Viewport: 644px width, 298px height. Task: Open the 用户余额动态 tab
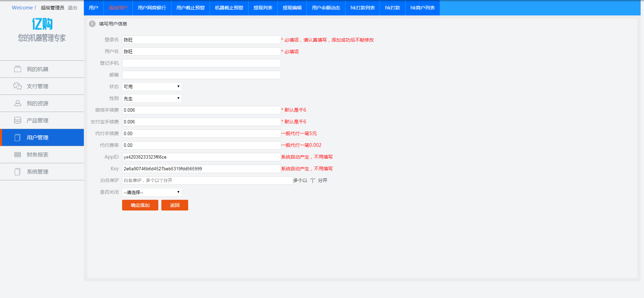point(326,8)
